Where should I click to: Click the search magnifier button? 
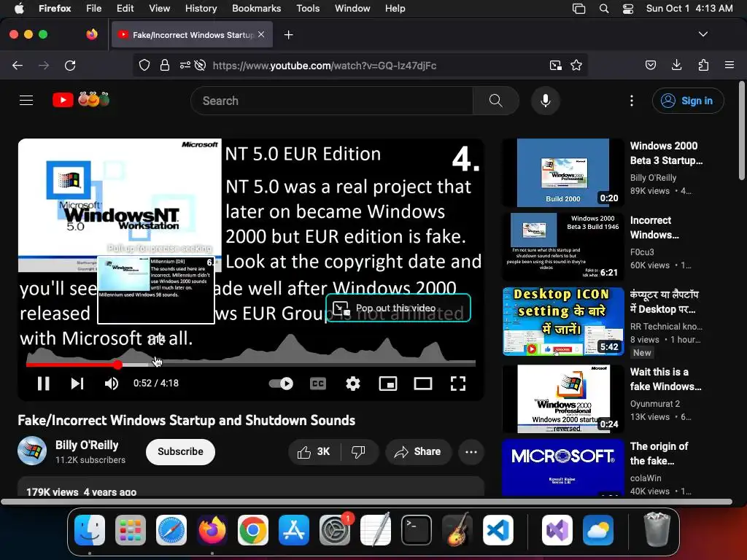(x=496, y=101)
